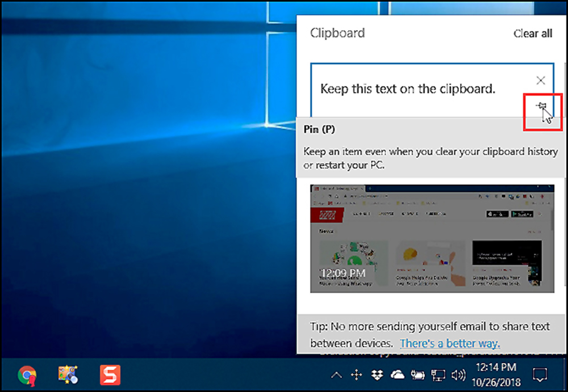Check battery power status icon
The height and width of the screenshot is (392, 568).
pos(418,375)
